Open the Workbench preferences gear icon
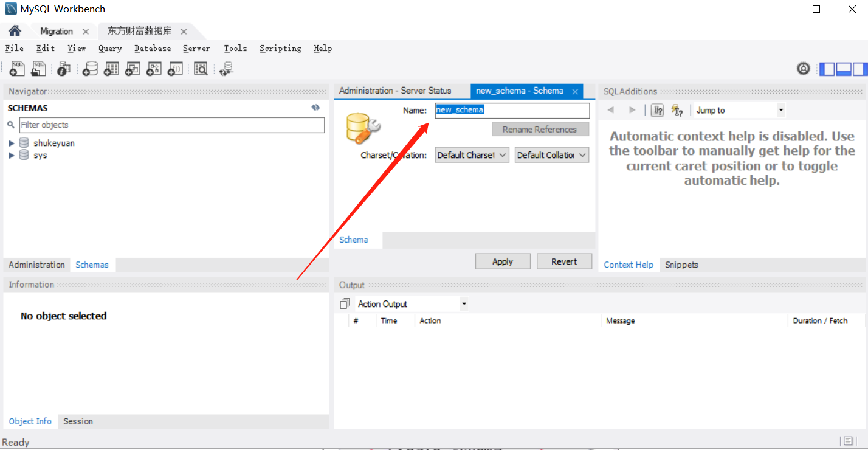 pos(804,69)
